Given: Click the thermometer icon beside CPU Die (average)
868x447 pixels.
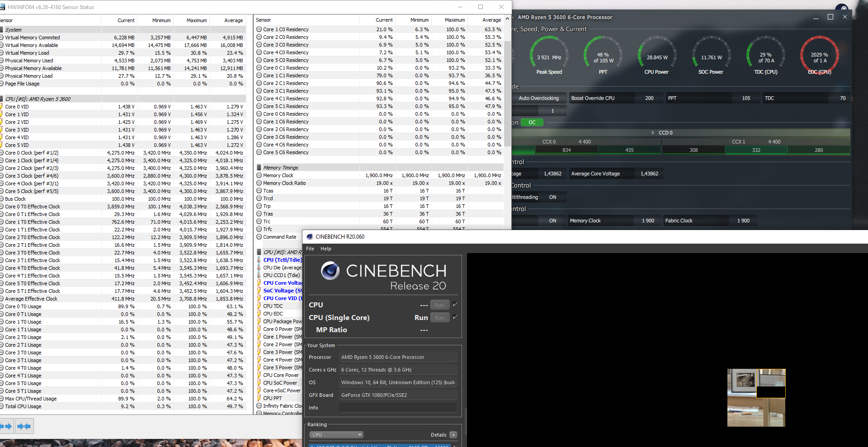Looking at the screenshot, I should 259,268.
